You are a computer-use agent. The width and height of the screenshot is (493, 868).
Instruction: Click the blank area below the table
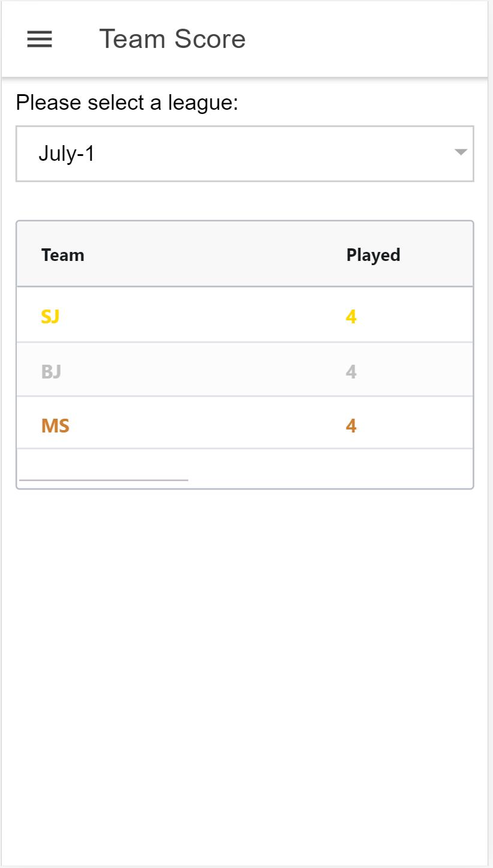point(246,660)
